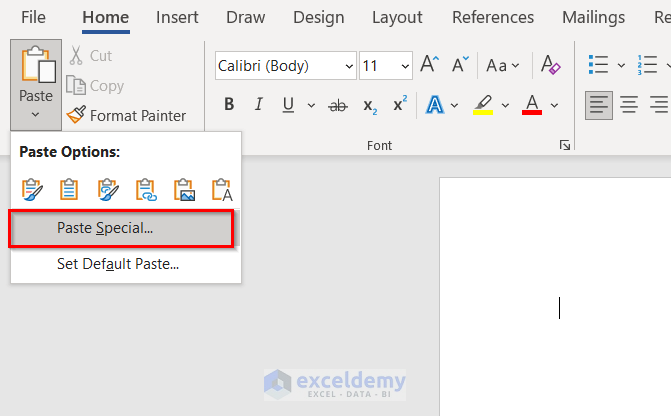Click the Cut scissors icon

[77, 56]
